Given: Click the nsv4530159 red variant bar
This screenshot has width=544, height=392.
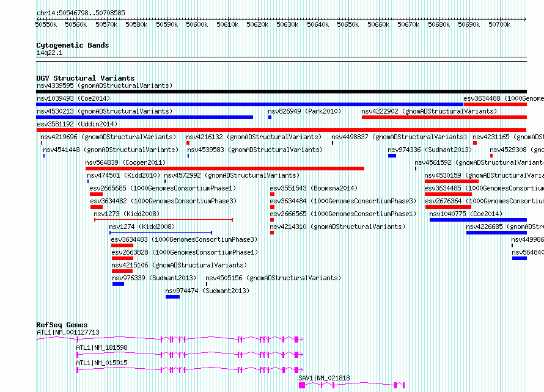Looking at the screenshot, I should [451, 181].
